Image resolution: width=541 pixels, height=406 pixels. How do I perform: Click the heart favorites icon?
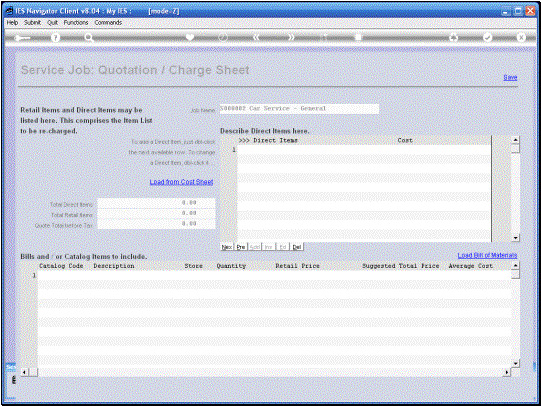[190, 37]
